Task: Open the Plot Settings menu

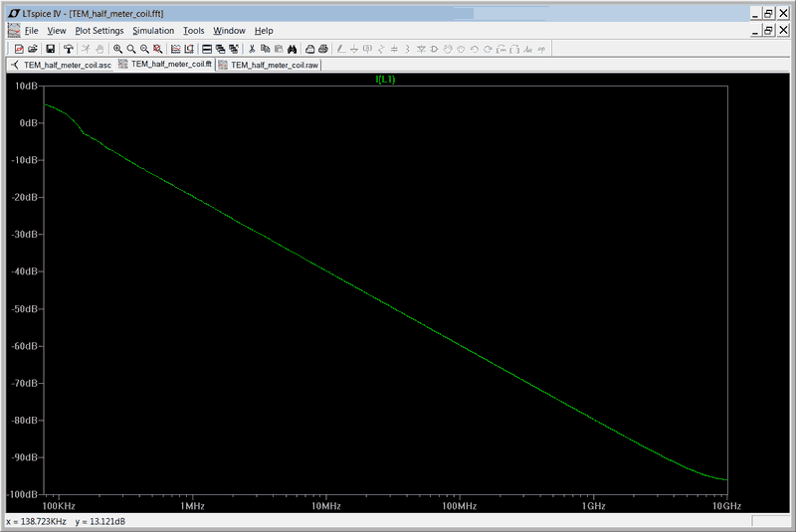Action: (99, 31)
